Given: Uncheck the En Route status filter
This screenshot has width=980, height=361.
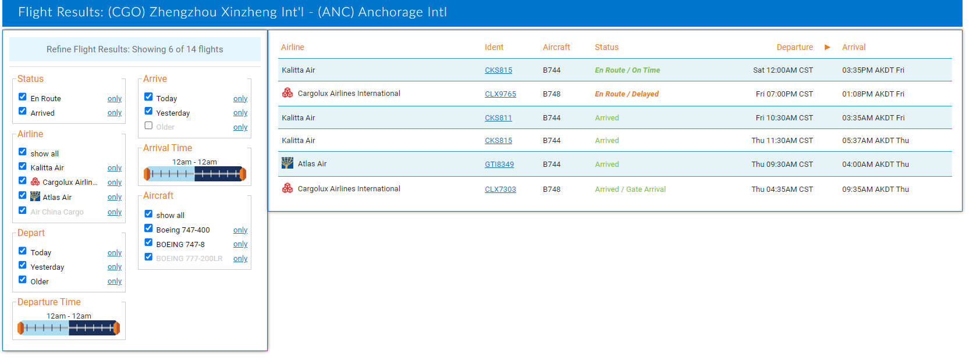Looking at the screenshot, I should 23,97.
